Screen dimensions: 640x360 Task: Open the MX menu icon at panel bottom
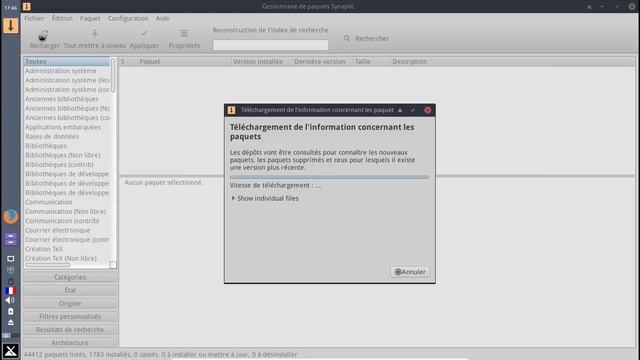click(x=11, y=351)
